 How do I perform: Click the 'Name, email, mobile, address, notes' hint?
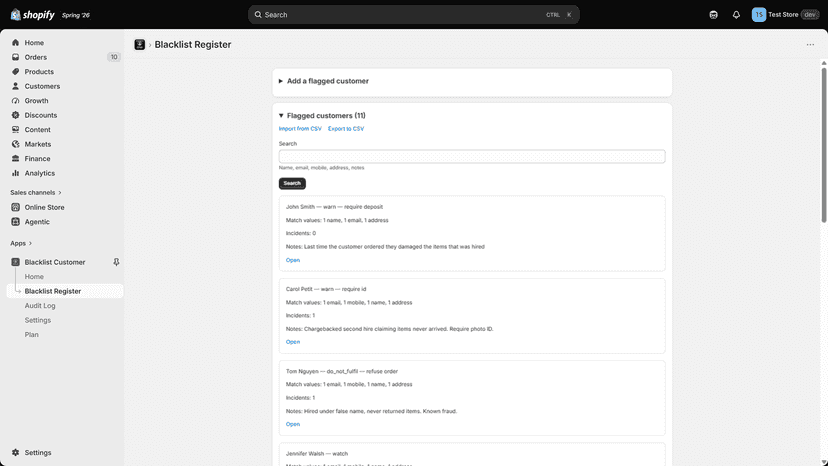point(322,167)
